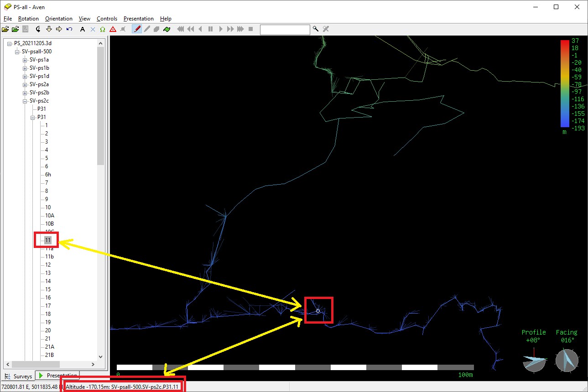Viewport: 588px width, 392px height.
Task: Click the Toggle rotation icon
Action: (38, 29)
